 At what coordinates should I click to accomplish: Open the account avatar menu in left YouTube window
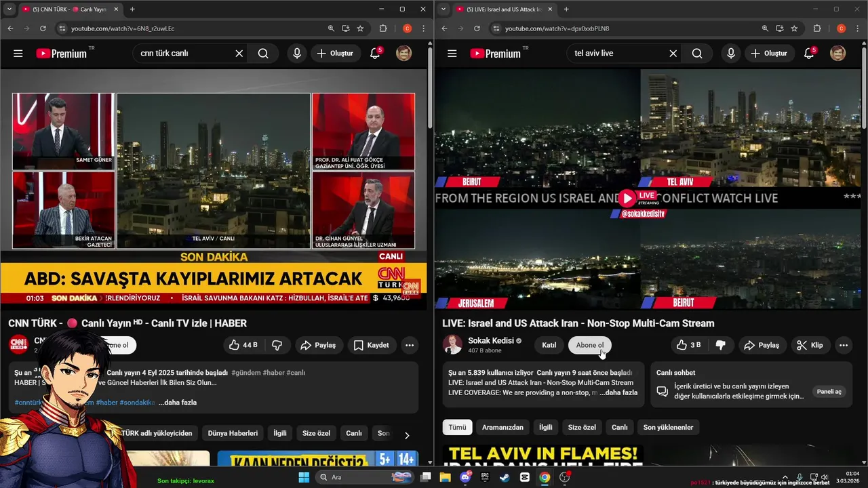click(x=404, y=54)
